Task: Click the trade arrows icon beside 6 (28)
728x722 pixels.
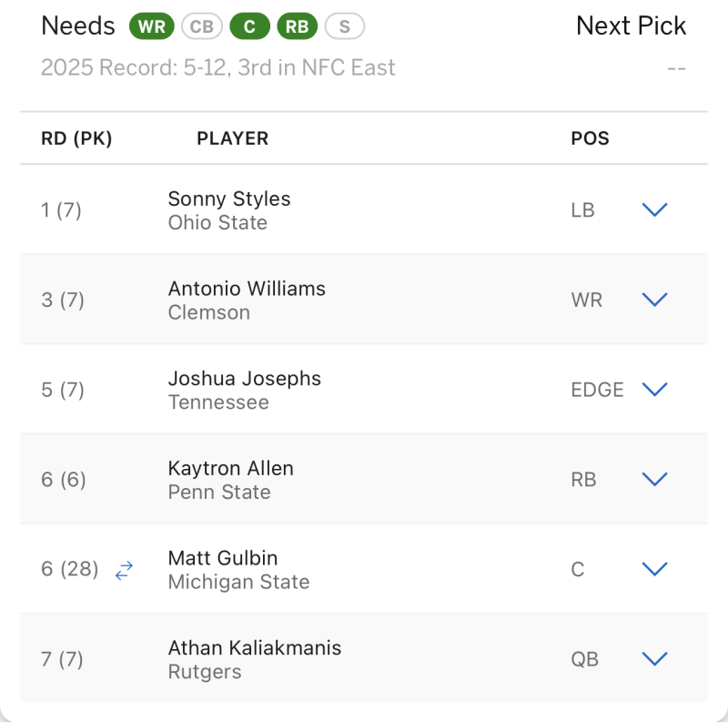Action: (124, 571)
